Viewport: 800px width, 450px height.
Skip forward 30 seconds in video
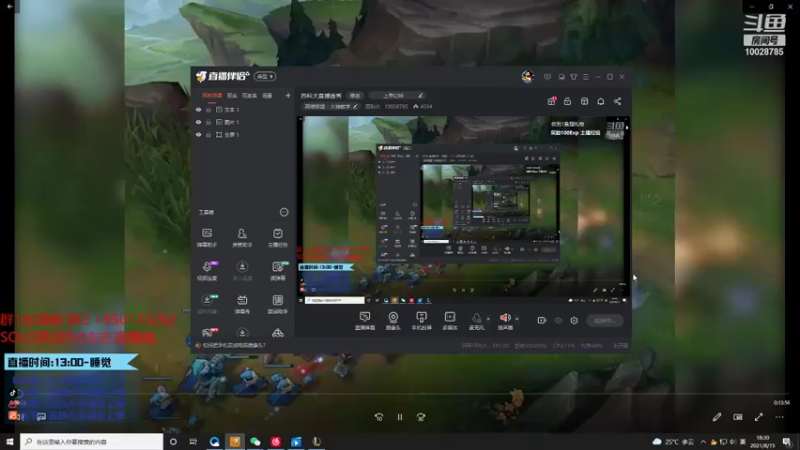pos(421,417)
